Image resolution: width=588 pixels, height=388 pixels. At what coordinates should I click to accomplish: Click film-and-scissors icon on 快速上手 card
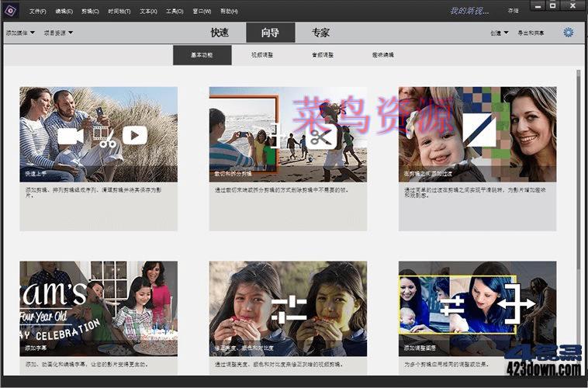click(x=104, y=137)
